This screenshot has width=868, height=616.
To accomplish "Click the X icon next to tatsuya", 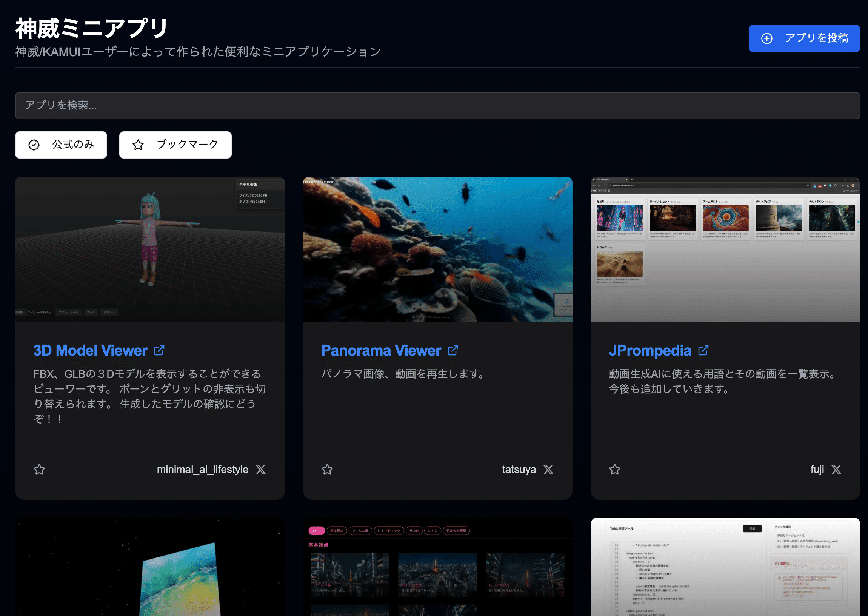I will (548, 470).
